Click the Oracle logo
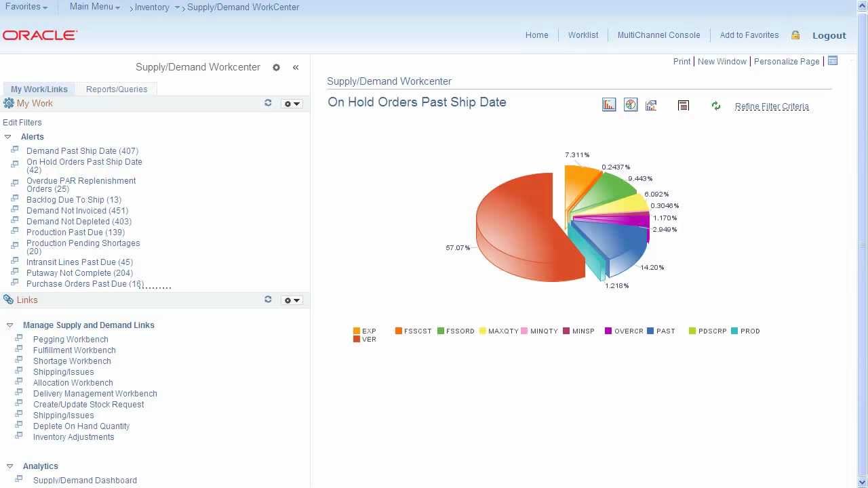868x488 pixels. click(40, 35)
